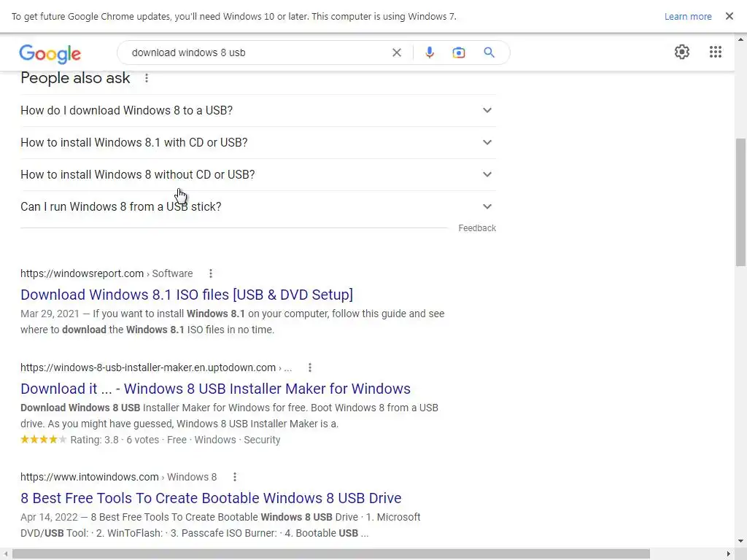Click the scroll down arrow

740,542
